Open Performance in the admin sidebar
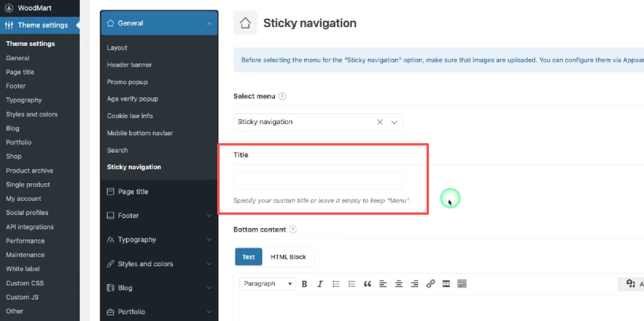The height and width of the screenshot is (321, 644). [25, 241]
